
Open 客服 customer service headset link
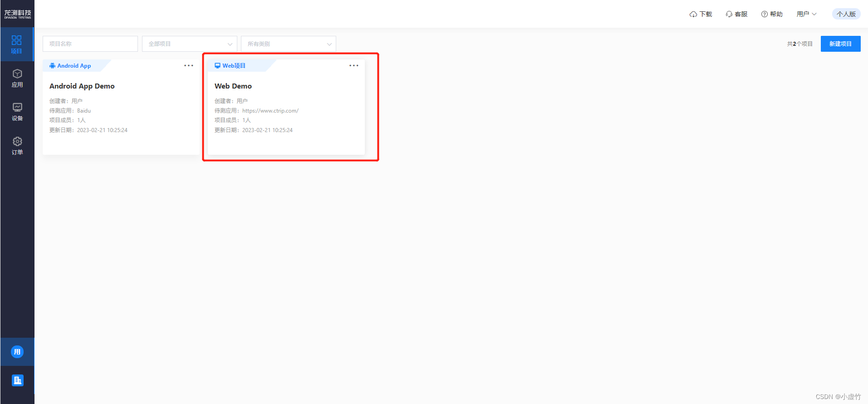736,14
